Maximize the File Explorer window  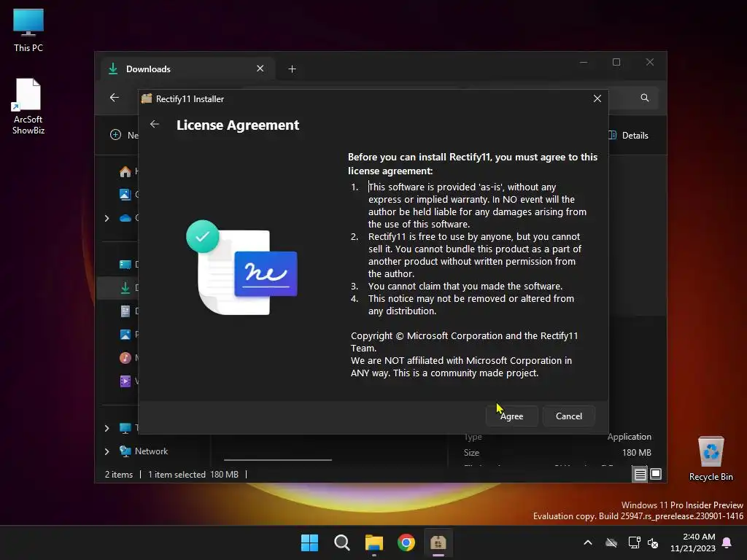(616, 63)
